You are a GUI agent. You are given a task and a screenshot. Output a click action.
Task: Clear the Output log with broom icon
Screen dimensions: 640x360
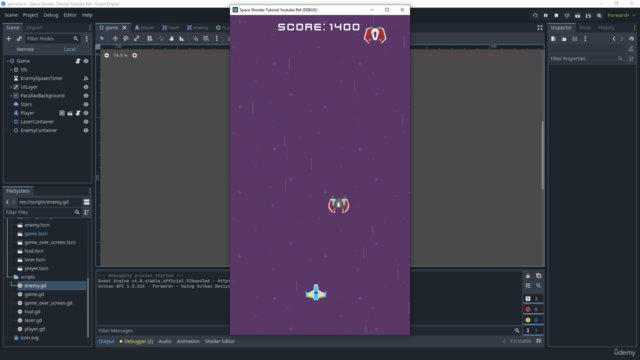click(x=528, y=276)
